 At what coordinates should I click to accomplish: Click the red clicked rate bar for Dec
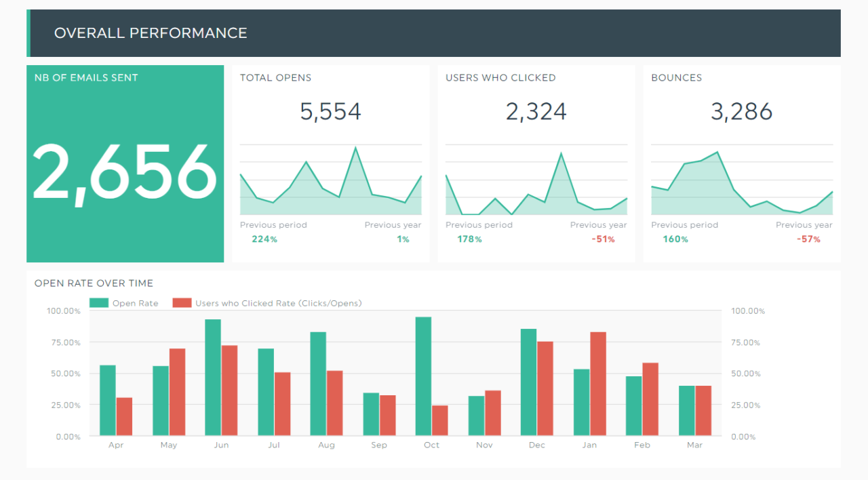point(545,388)
